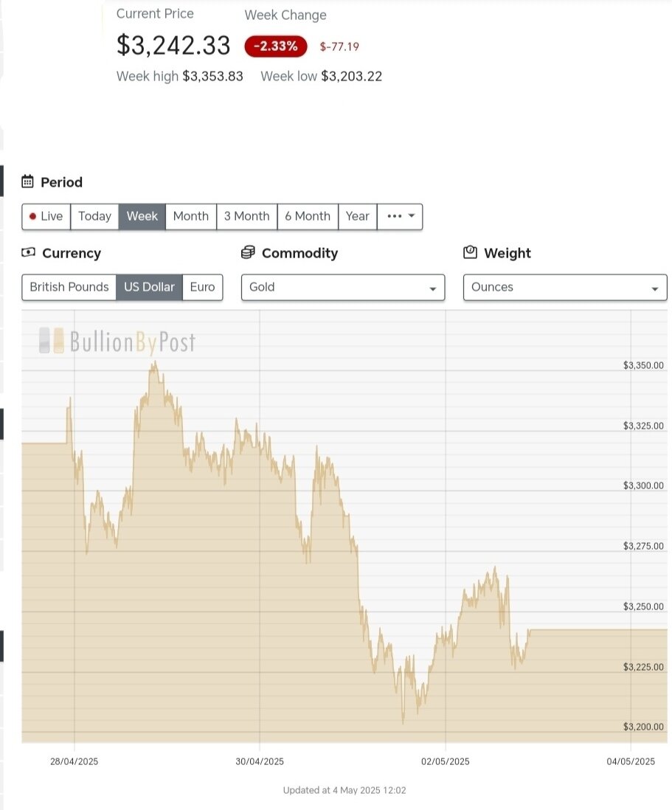Click the scale icon beside Weight
Screen dimensions: 672x810
(x=470, y=252)
